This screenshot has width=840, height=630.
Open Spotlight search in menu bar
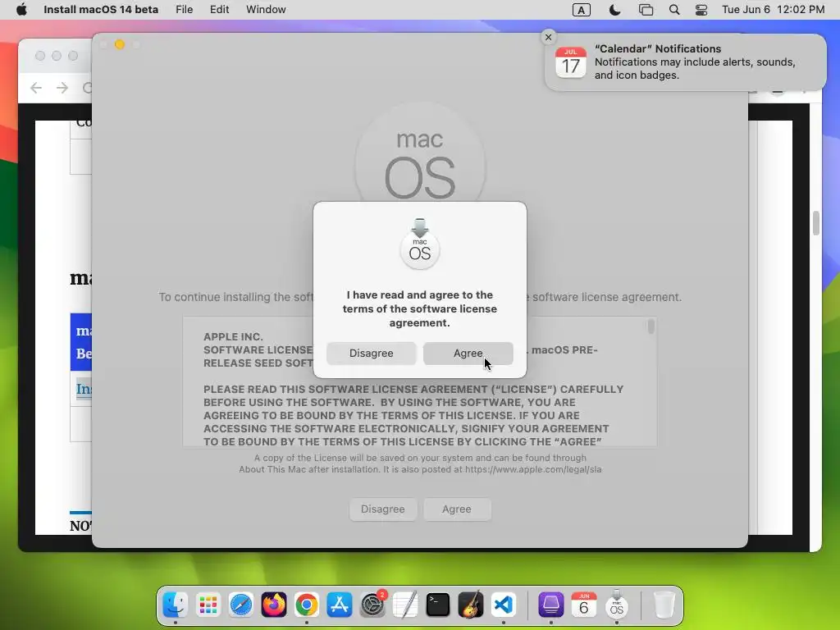(674, 10)
